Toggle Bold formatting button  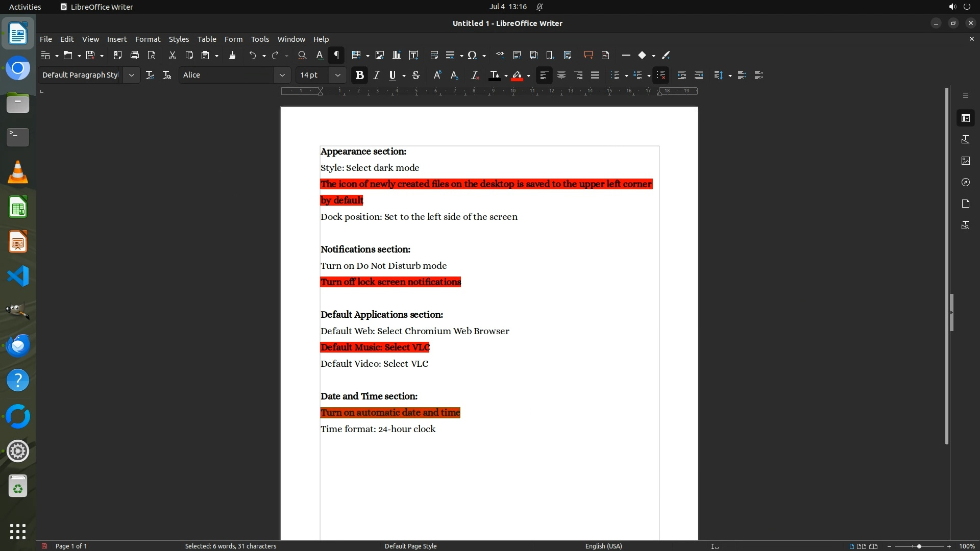(359, 75)
